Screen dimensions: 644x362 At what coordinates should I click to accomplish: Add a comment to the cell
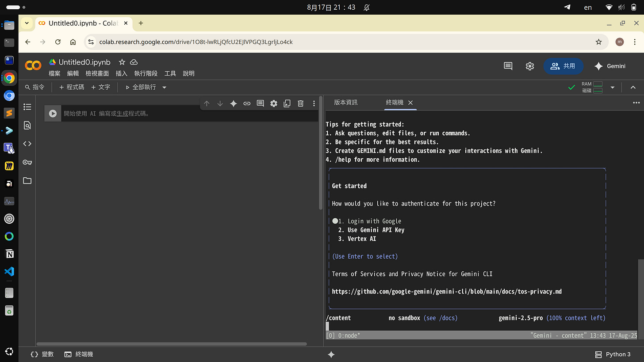[x=261, y=103]
